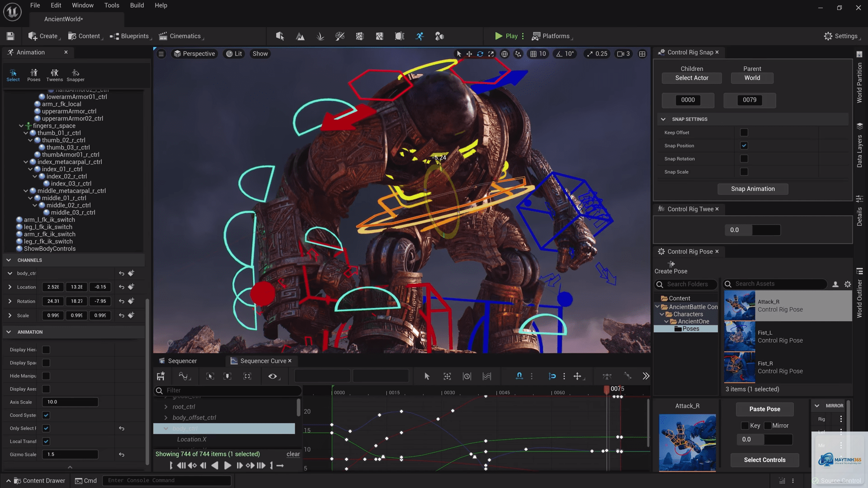Viewport: 868px width, 488px height.
Task: Click the viewport hamburger options icon
Action: [161, 54]
